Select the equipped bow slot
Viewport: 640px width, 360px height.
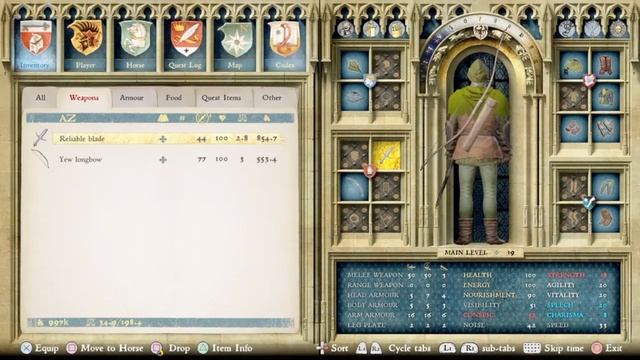point(354,187)
